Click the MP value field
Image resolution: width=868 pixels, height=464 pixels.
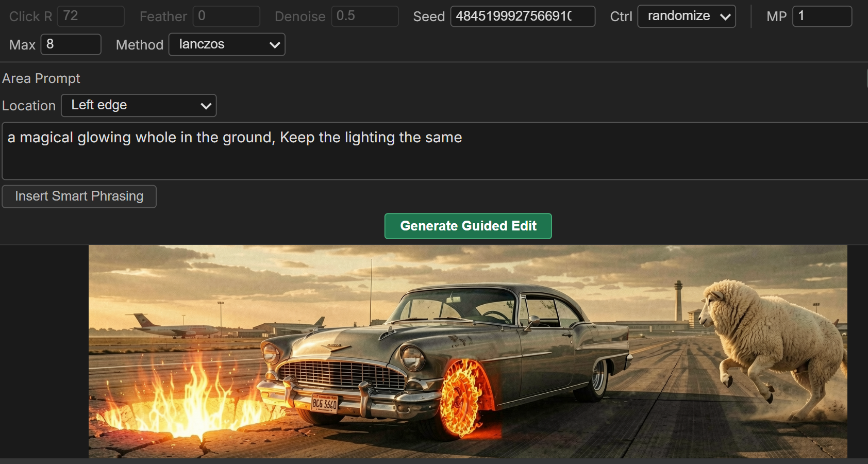pos(822,16)
